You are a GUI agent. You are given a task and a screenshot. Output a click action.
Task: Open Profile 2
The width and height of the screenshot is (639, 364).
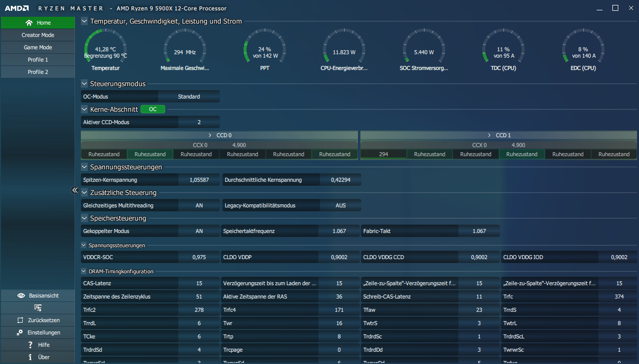37,72
